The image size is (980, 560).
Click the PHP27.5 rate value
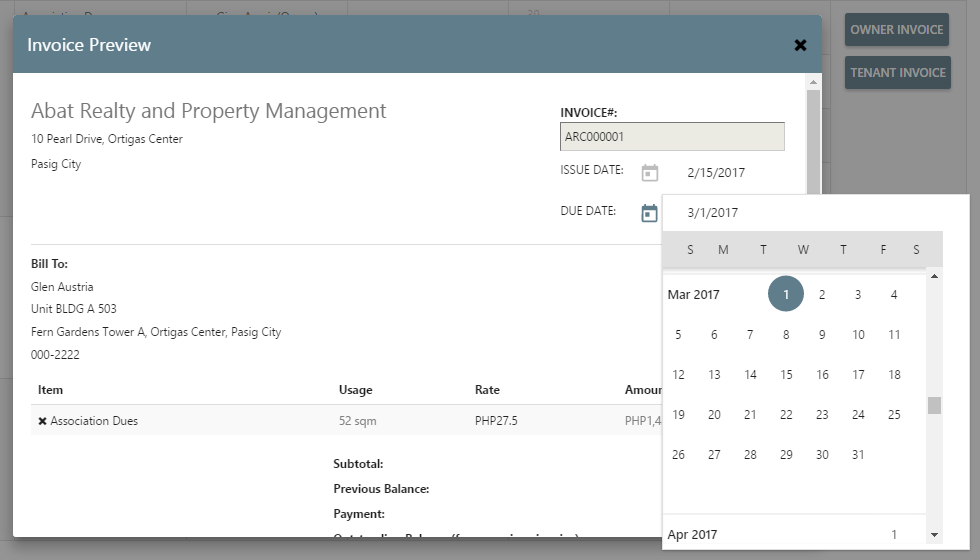pos(496,421)
